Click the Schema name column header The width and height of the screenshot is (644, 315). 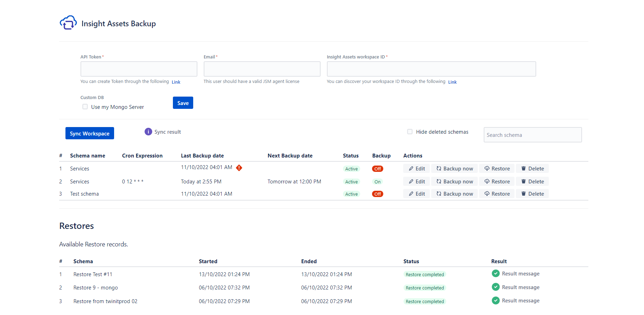click(x=87, y=156)
